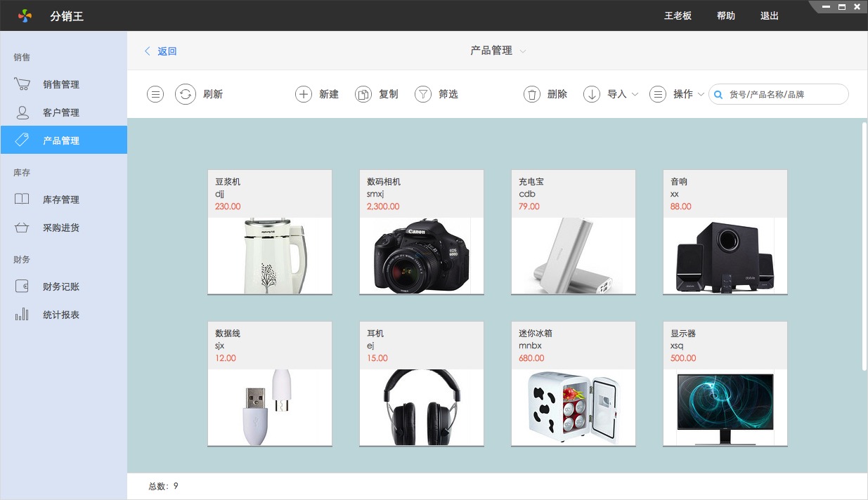Viewport: 868px width, 500px height.
Task: Select 库存管理 in the sidebar
Action: pyautogui.click(x=61, y=199)
